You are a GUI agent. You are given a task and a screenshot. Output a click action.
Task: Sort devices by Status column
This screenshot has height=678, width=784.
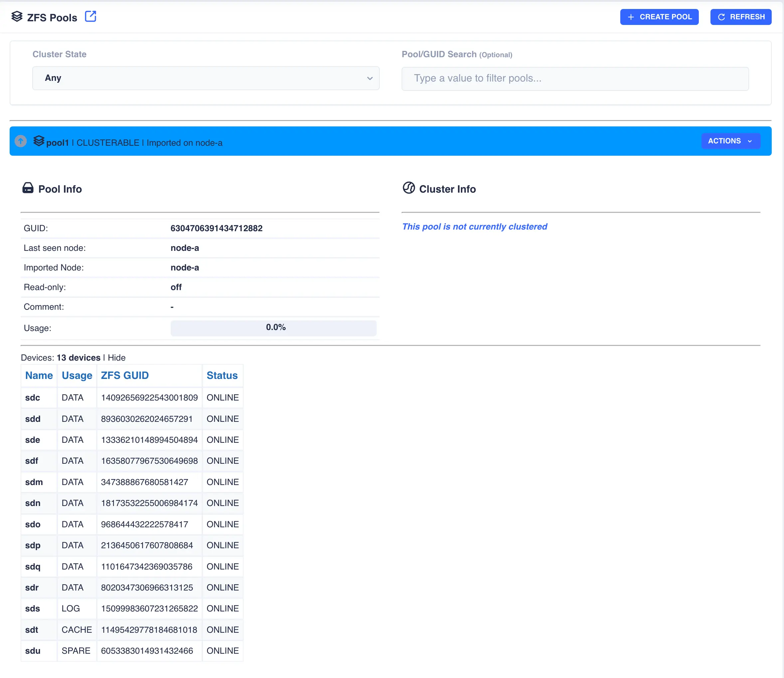pos(222,375)
